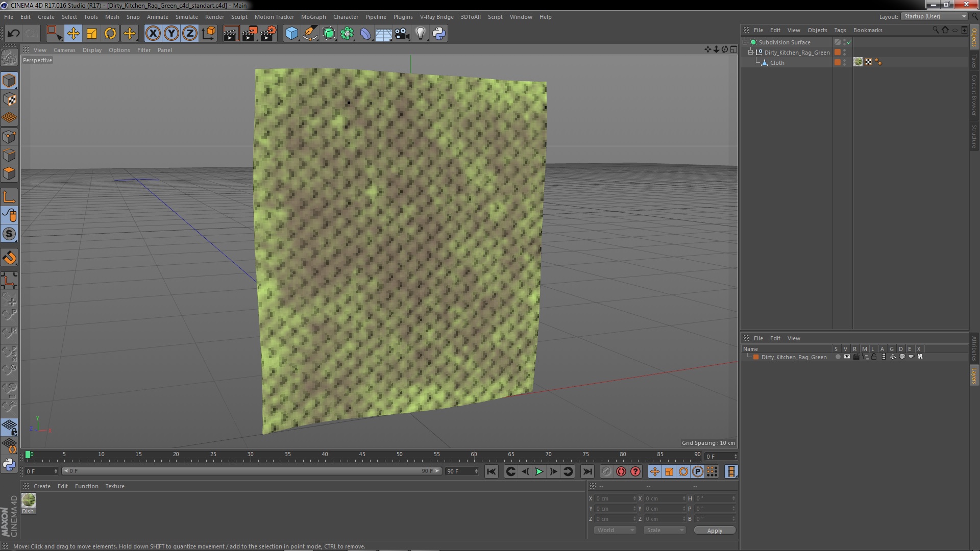Add a Cube primitive object

[291, 34]
